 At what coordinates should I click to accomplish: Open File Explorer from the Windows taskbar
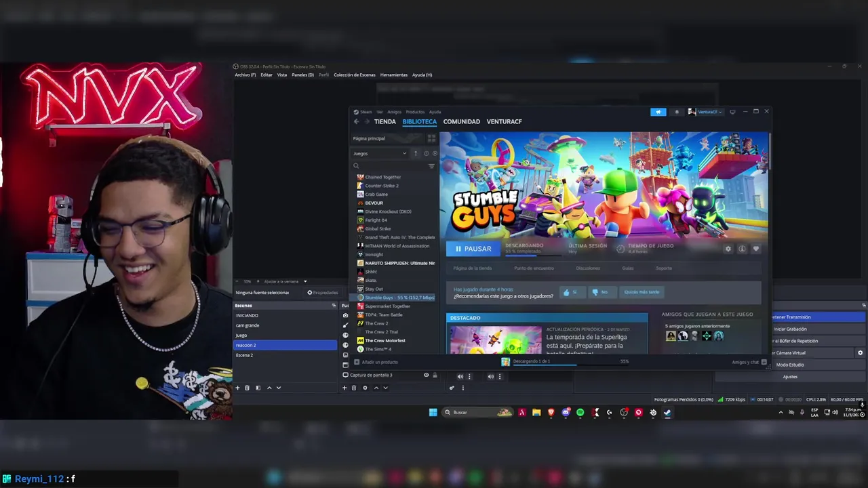click(536, 412)
